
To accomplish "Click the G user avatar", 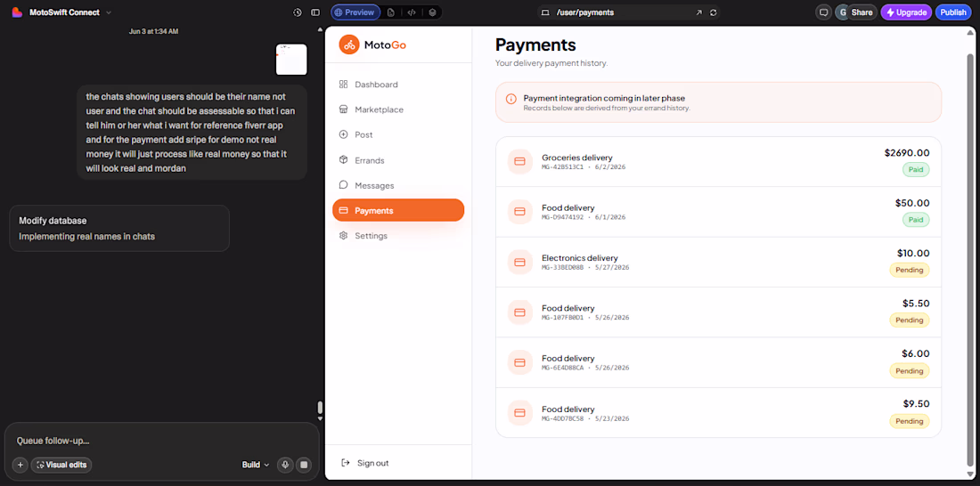I will click(x=843, y=12).
